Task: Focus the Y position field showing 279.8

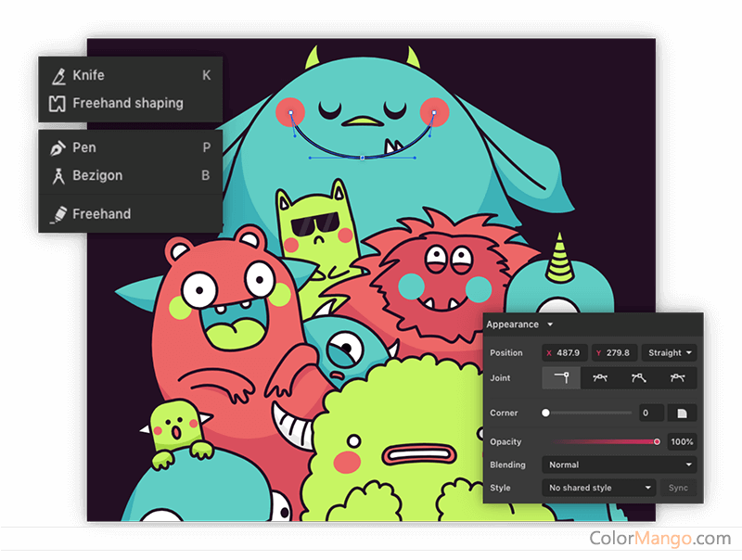Action: 615,352
